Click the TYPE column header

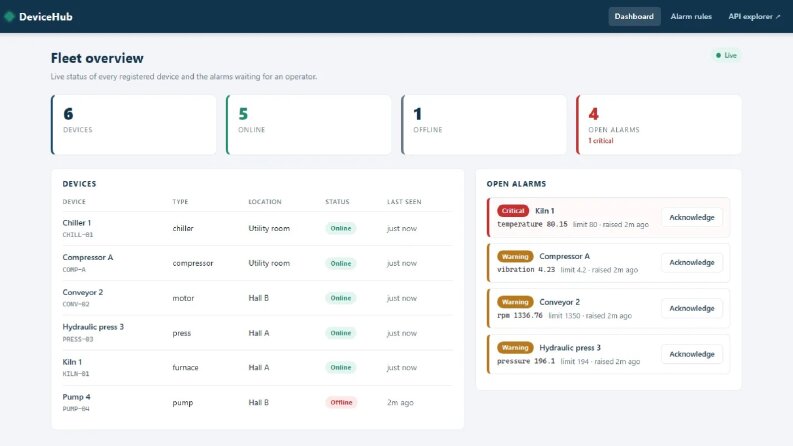pyautogui.click(x=180, y=202)
